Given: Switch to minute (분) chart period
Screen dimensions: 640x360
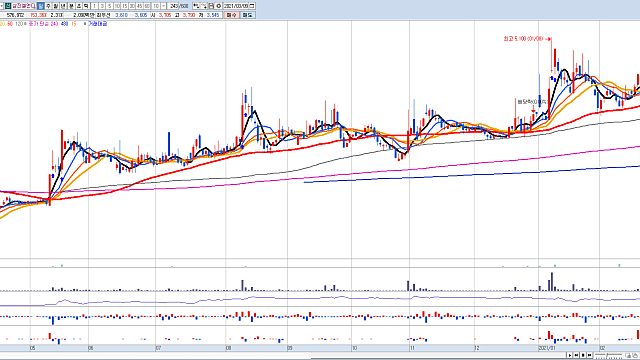Looking at the screenshot, I should [71, 6].
